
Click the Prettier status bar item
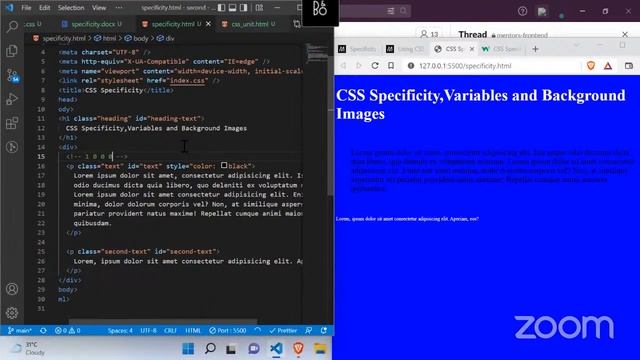(283, 331)
